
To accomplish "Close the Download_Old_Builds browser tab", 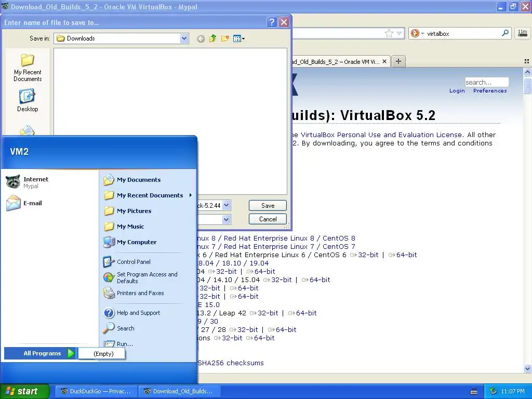I will pos(384,61).
